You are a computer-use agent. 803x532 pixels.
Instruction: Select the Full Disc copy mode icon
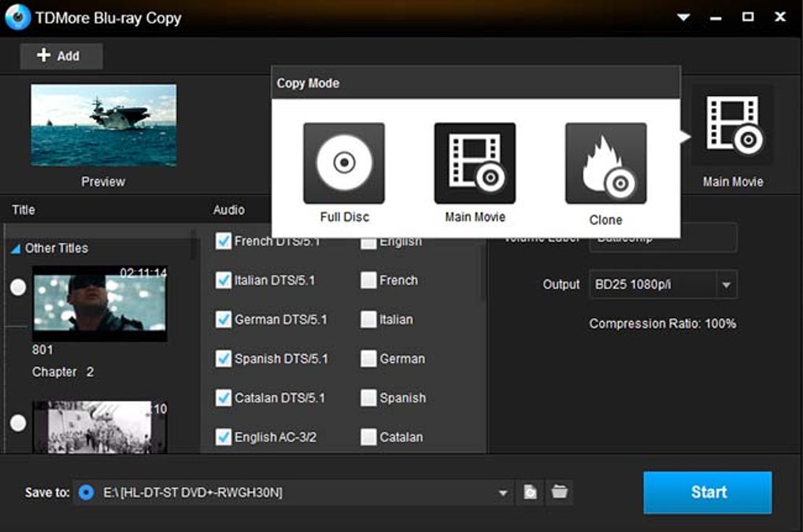click(343, 163)
